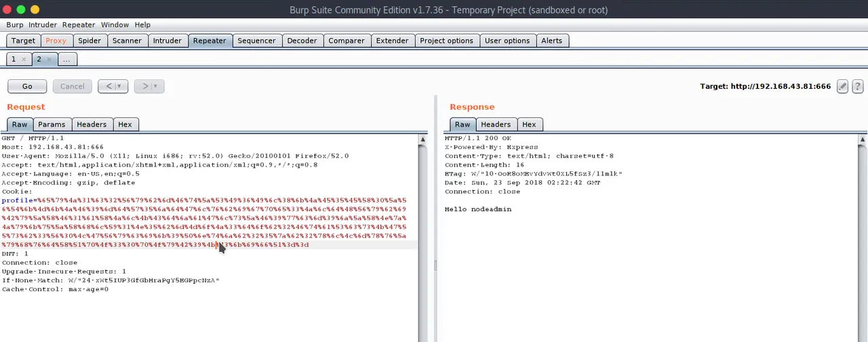Viewport: 868px width, 342px height.
Task: Click the If-None-Match header line
Action: 111,280
